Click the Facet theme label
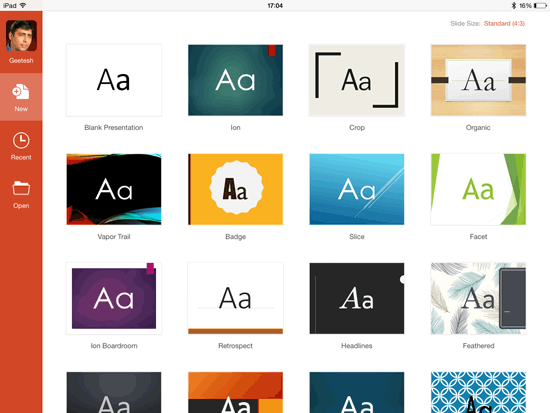Viewport: 550px width, 413px height. (x=478, y=237)
